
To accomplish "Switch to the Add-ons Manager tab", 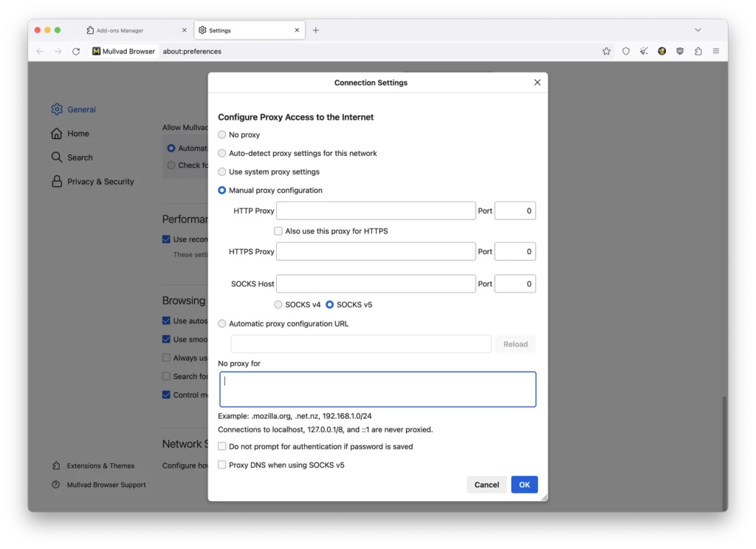I will [136, 30].
